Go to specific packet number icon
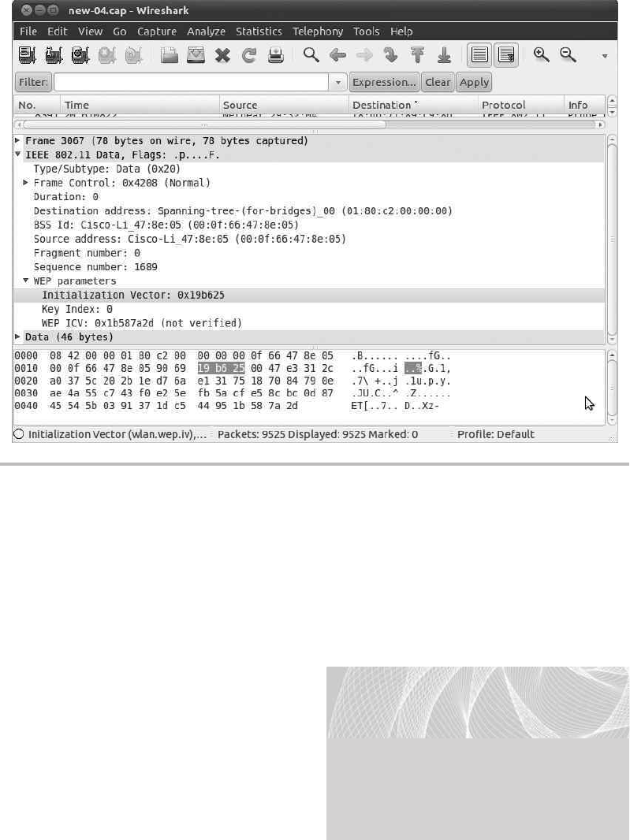630x840 pixels. (391, 54)
